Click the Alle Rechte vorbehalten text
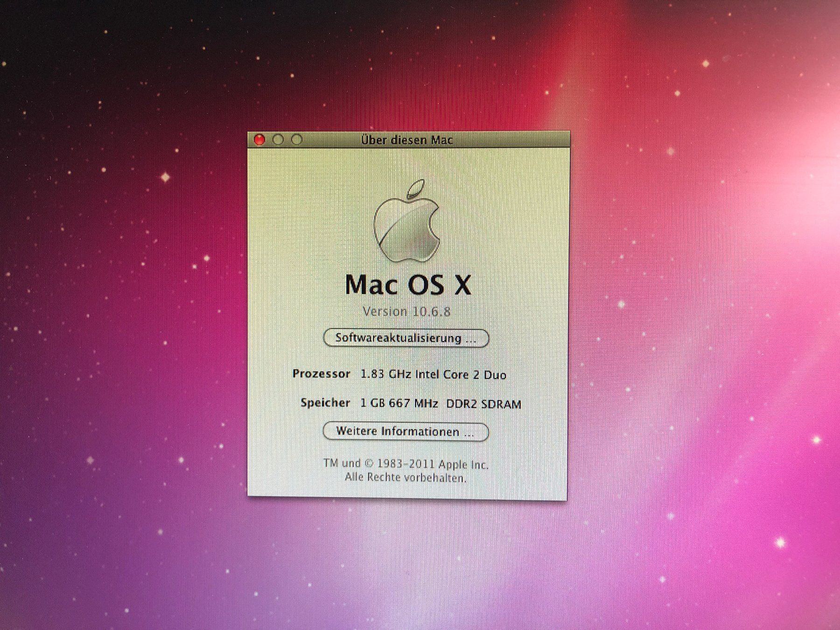The image size is (840, 630). 406,478
